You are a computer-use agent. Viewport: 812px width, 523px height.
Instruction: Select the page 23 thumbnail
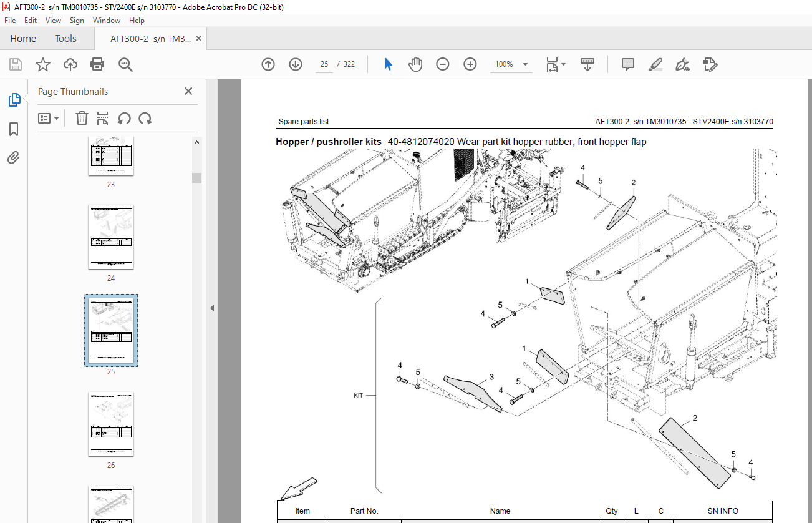pos(111,157)
